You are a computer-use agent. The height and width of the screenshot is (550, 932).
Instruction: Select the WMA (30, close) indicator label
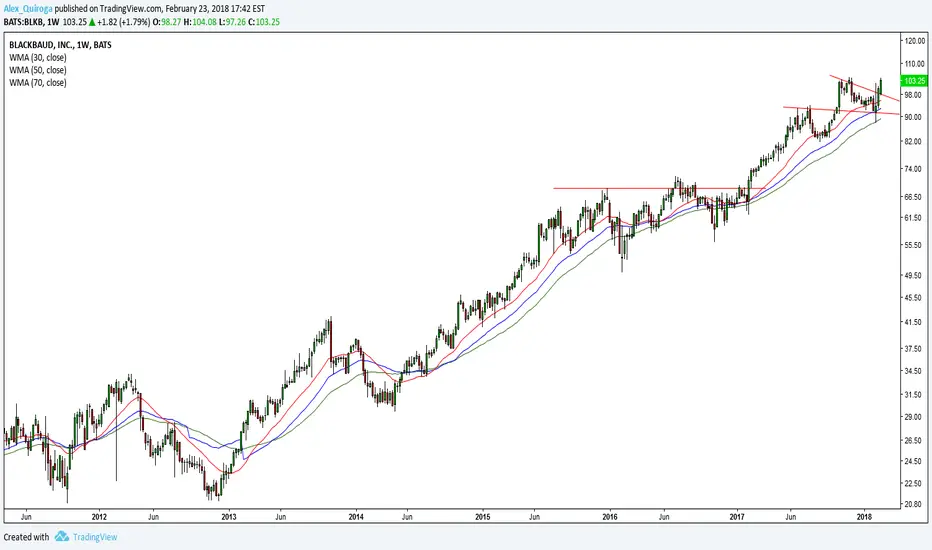(37, 58)
